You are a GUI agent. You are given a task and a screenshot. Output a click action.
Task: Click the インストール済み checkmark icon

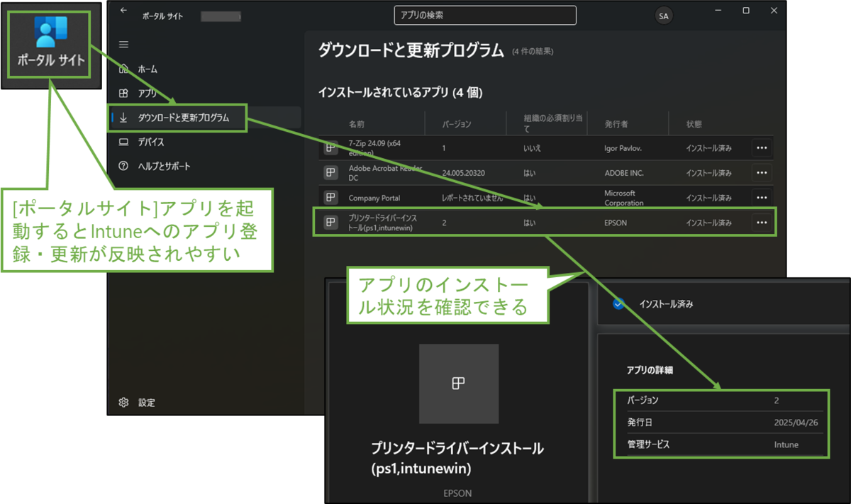pyautogui.click(x=618, y=304)
